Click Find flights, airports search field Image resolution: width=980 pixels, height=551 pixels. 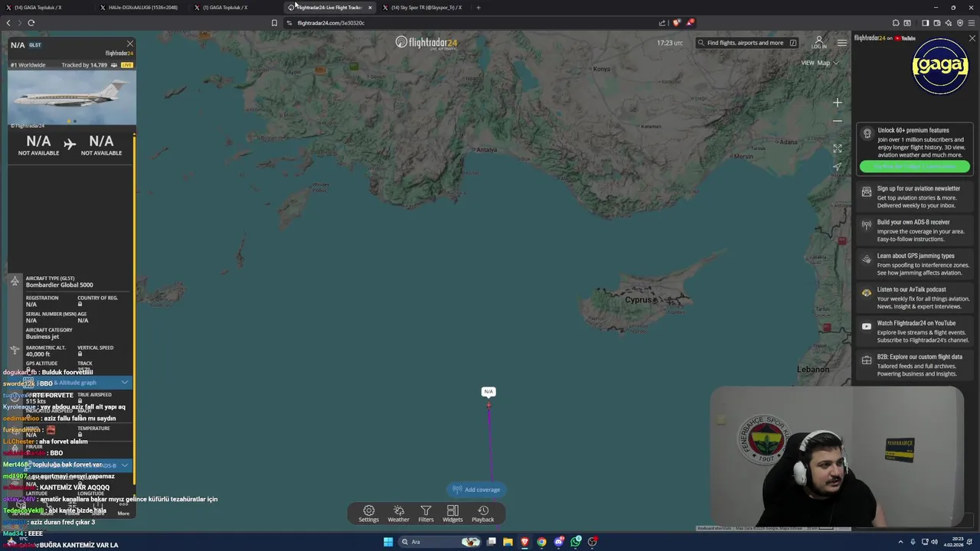pos(746,43)
